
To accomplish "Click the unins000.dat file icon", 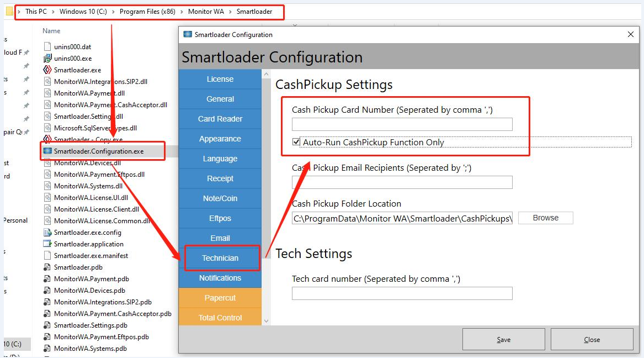I will [x=47, y=46].
